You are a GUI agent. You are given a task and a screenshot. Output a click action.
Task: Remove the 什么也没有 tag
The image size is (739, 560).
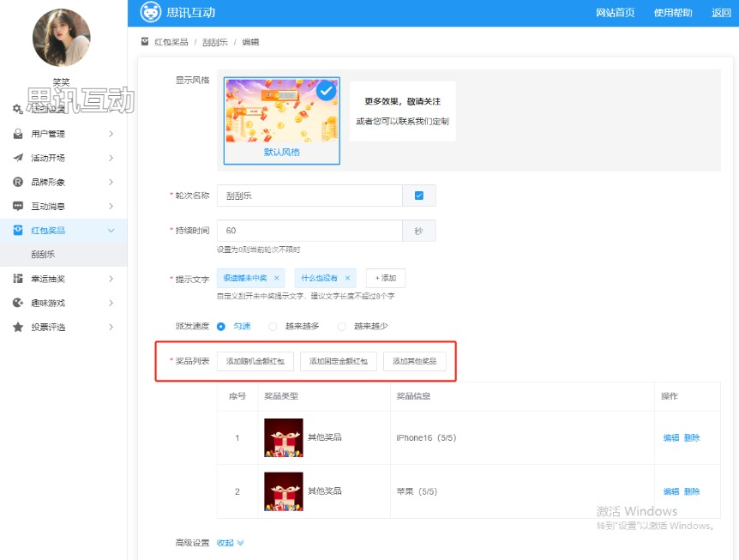[x=347, y=278]
